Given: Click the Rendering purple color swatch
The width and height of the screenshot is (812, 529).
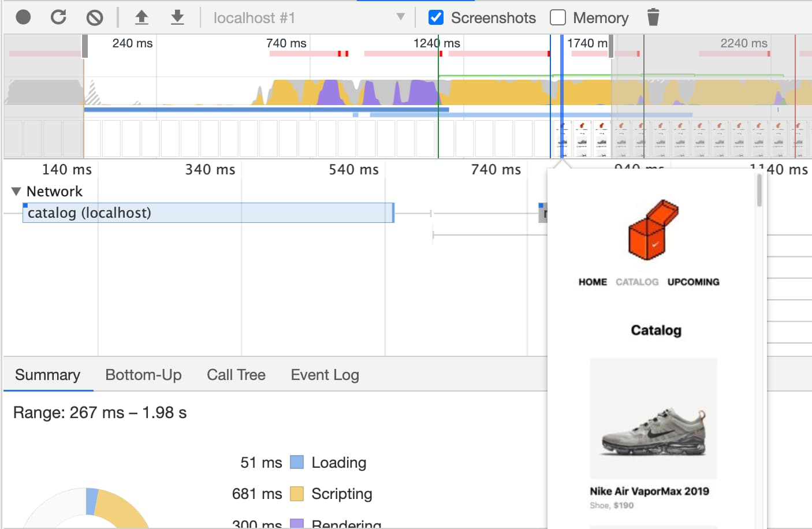Looking at the screenshot, I should coord(296,524).
